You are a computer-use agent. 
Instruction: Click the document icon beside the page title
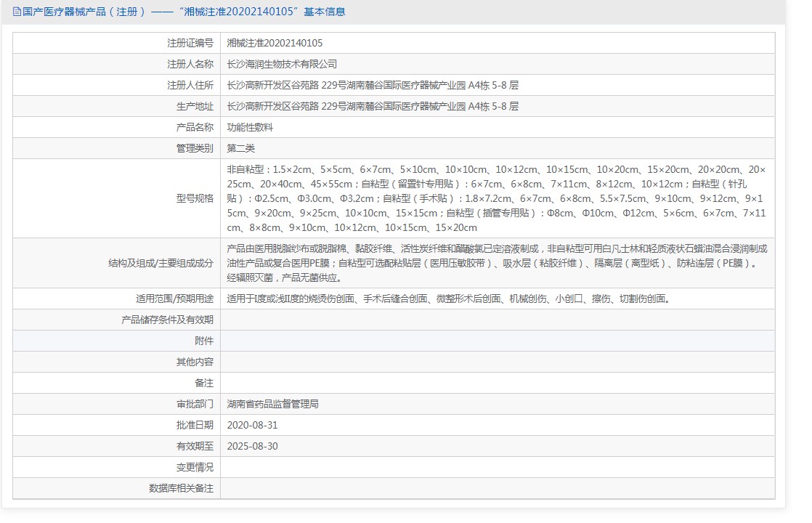point(17,12)
